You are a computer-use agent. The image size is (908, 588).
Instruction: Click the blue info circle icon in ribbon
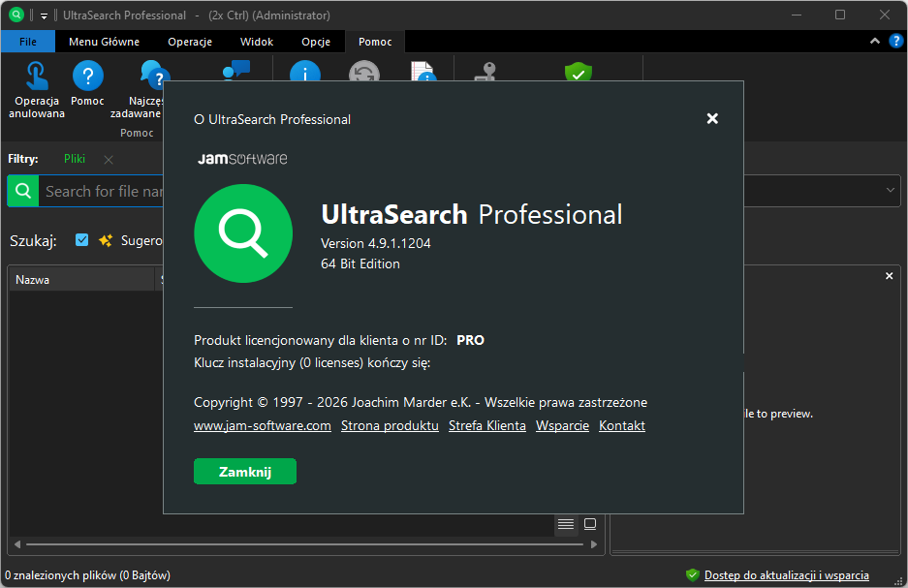pyautogui.click(x=304, y=71)
